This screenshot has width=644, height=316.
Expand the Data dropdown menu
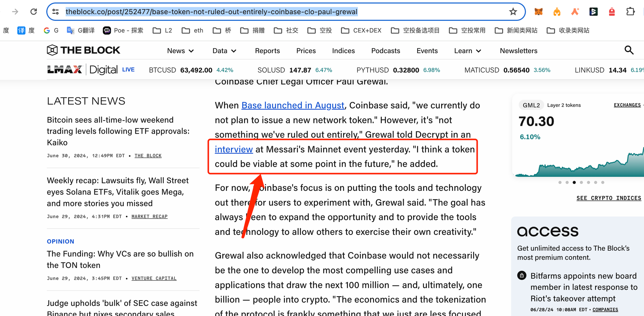[x=224, y=51]
